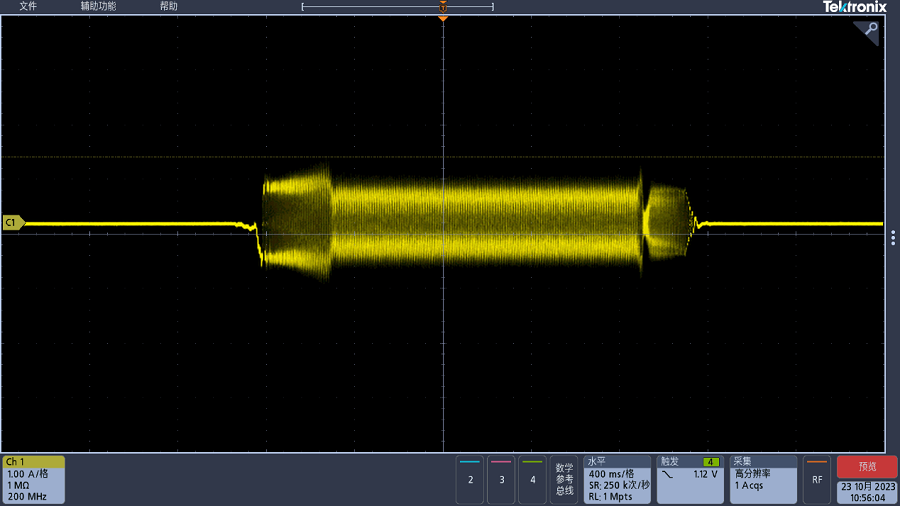Turn on channel 2
This screenshot has height=506, width=900.
470,479
